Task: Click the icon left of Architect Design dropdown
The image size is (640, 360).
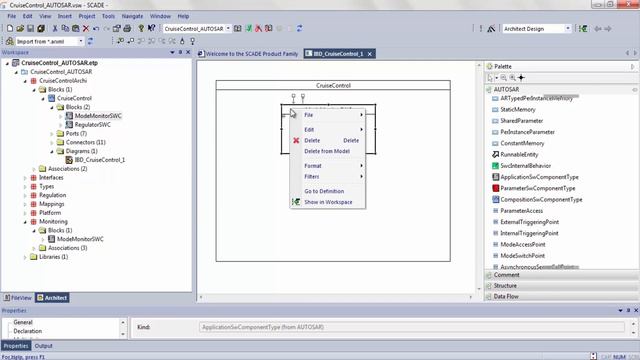Action: (491, 29)
